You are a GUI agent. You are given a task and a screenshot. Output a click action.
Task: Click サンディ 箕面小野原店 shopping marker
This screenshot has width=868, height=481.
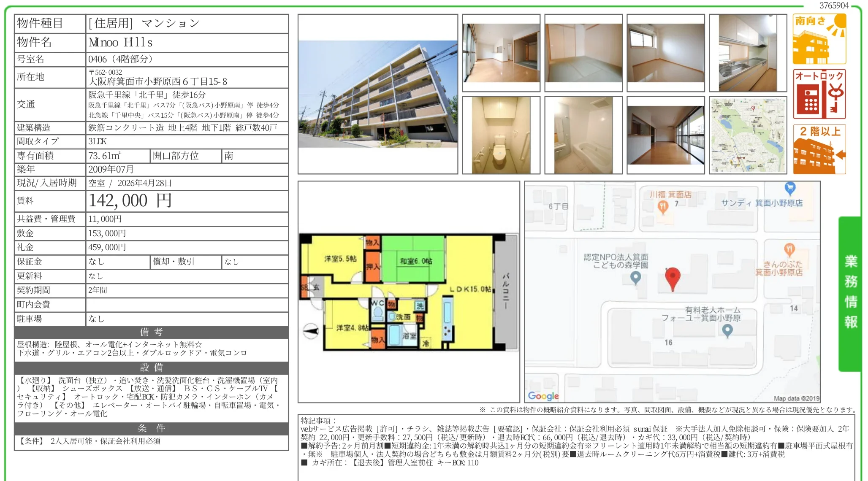pos(789,188)
